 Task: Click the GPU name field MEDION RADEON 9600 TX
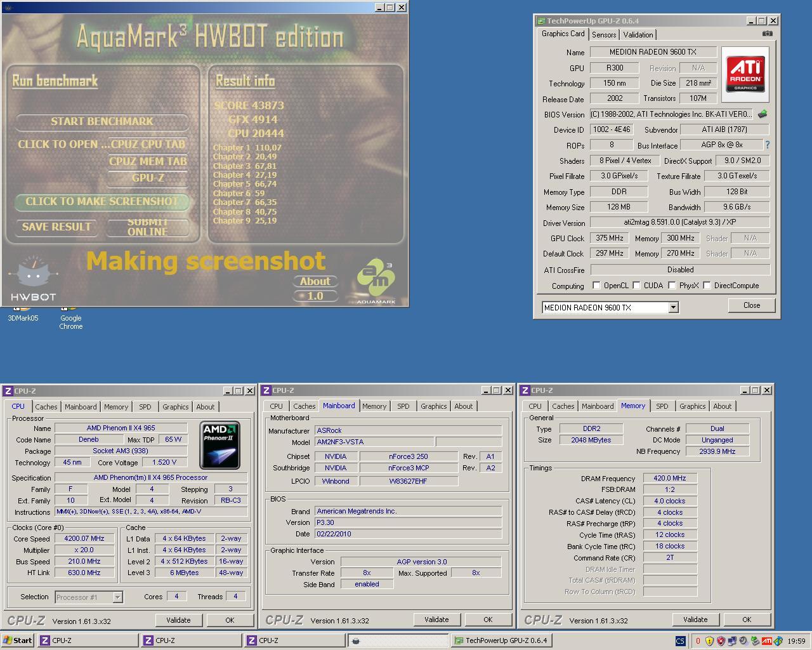pyautogui.click(x=653, y=52)
